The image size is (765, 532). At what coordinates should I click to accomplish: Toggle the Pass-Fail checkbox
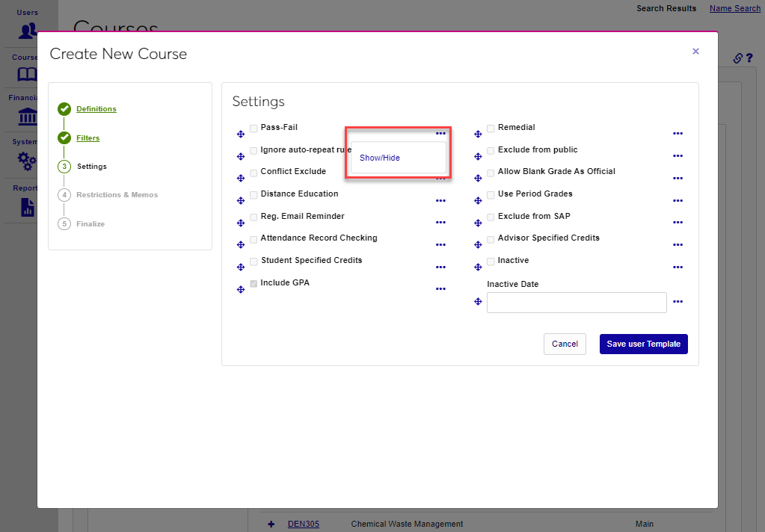254,129
